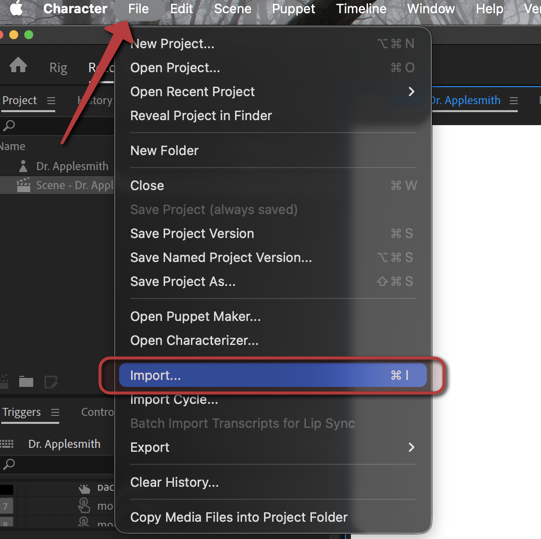Choose Save Project Version

(273, 234)
